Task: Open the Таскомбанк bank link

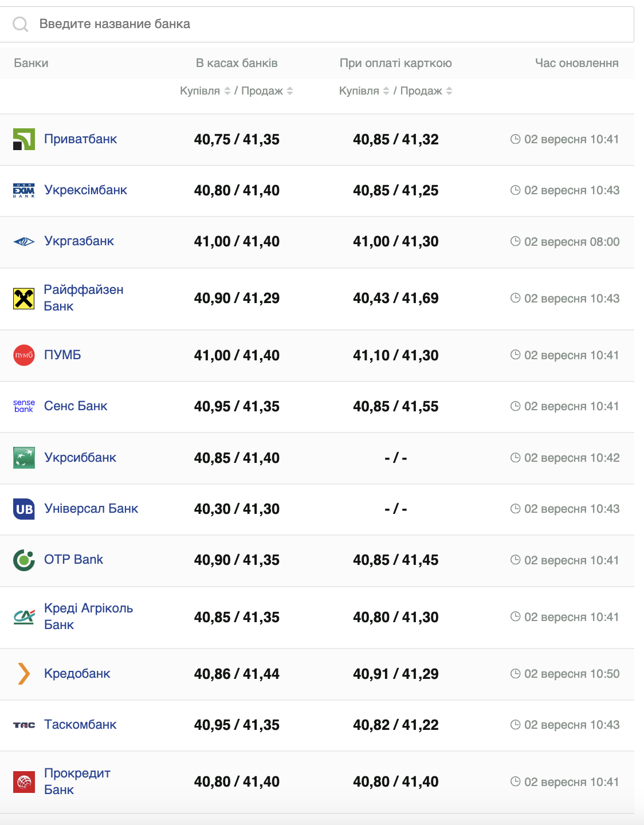Action: pyautogui.click(x=80, y=725)
